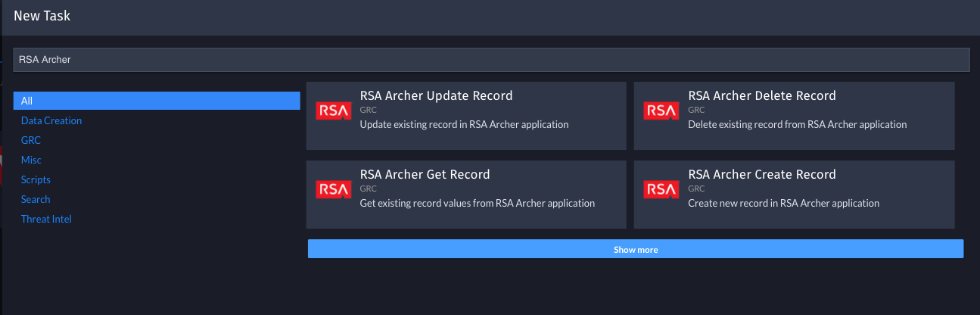Click Create new record description text
Viewport: 980px width, 315px height.
point(784,203)
